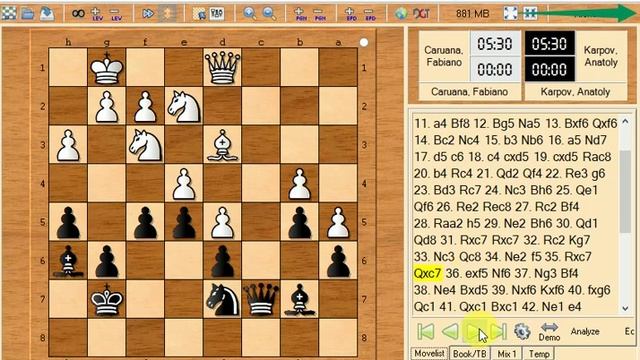Select the white bishop on d3
Image resolution: width=640 pixels, height=360 pixels.
coord(222,145)
